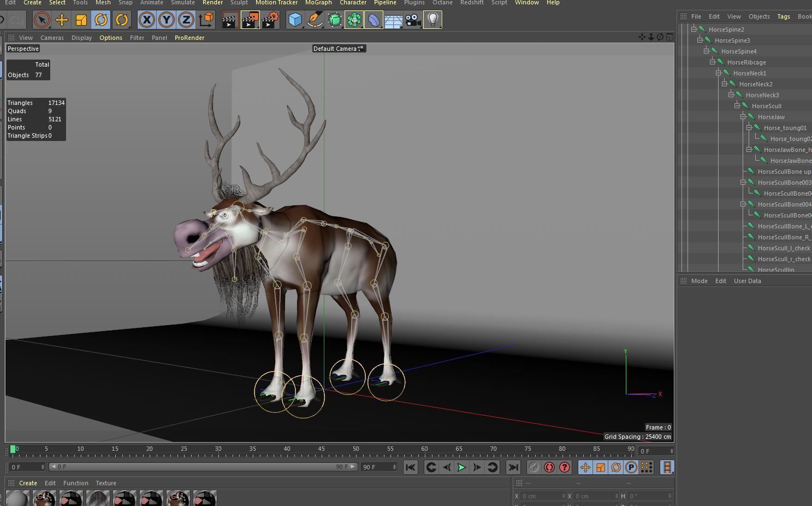Image resolution: width=812 pixels, height=506 pixels.
Task: Open the MoGraph menu
Action: (318, 3)
